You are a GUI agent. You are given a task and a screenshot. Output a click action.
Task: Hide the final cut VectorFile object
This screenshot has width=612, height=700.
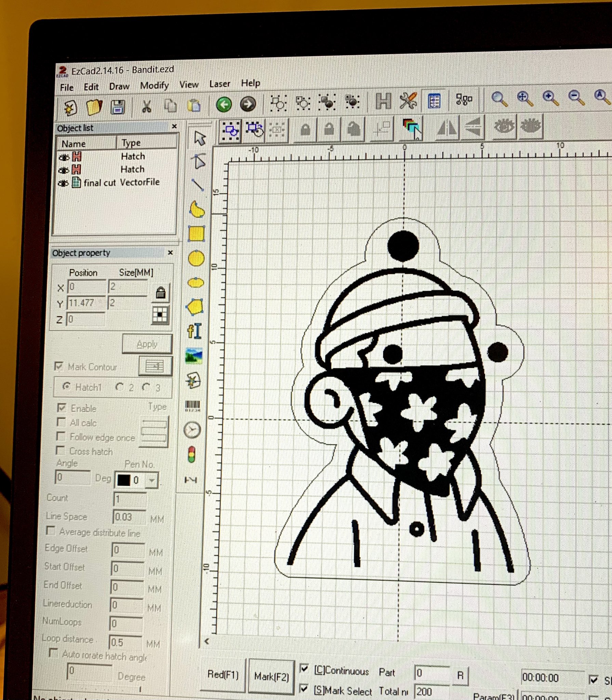click(x=63, y=184)
